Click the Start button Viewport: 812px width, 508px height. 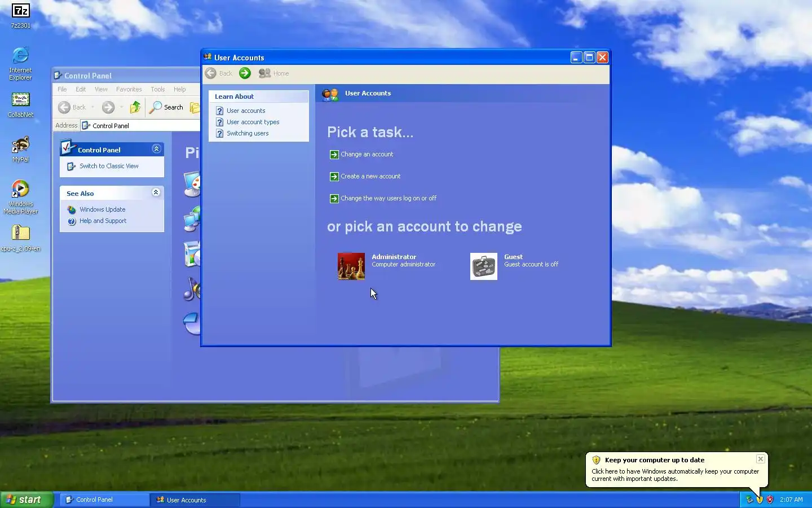(x=27, y=500)
